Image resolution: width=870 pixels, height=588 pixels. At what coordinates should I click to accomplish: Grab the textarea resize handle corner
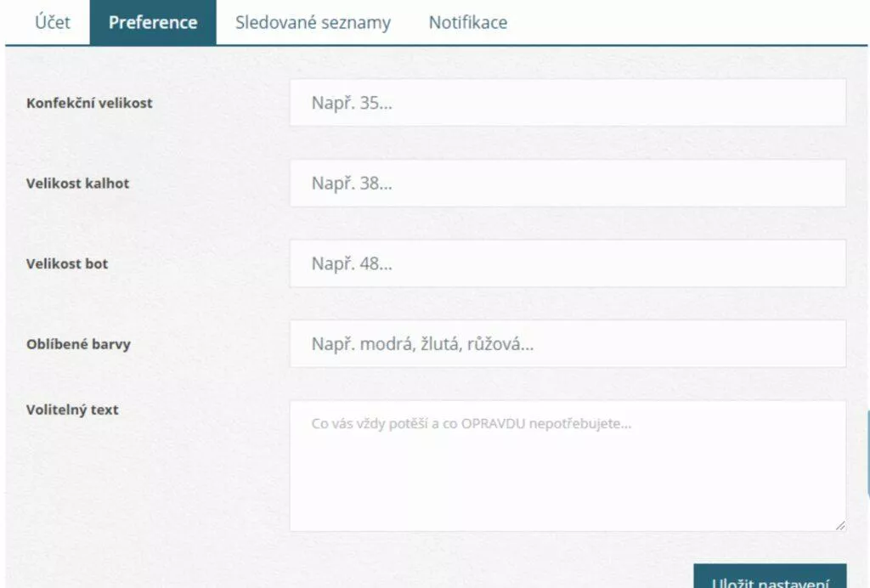(x=840, y=525)
